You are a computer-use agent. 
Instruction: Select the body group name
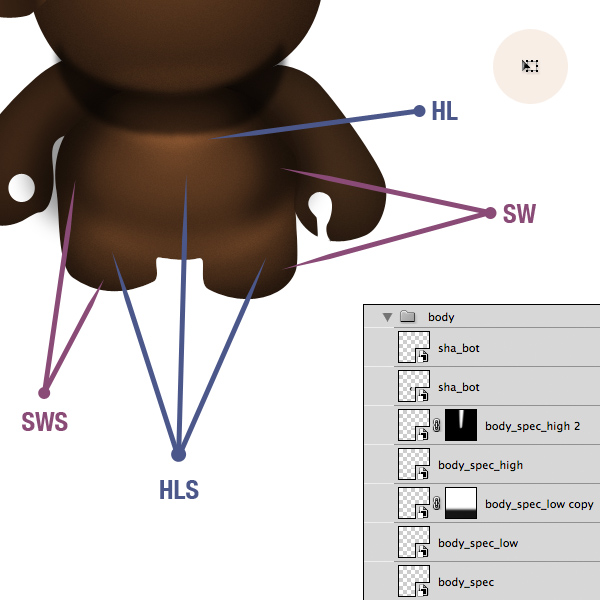441,317
